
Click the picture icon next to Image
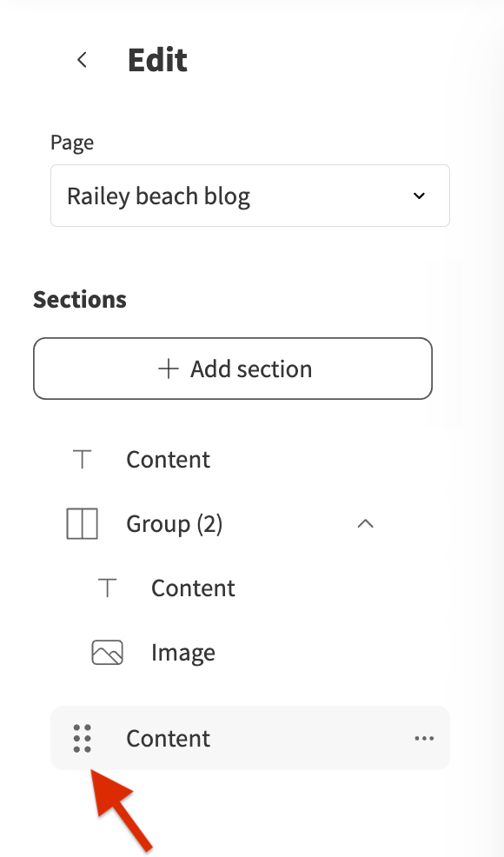pyautogui.click(x=107, y=653)
